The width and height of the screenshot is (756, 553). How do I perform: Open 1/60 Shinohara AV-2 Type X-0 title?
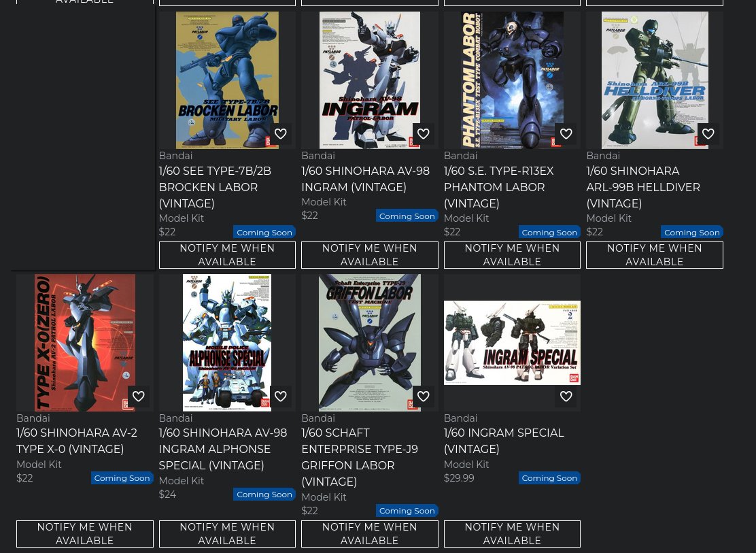(x=77, y=441)
